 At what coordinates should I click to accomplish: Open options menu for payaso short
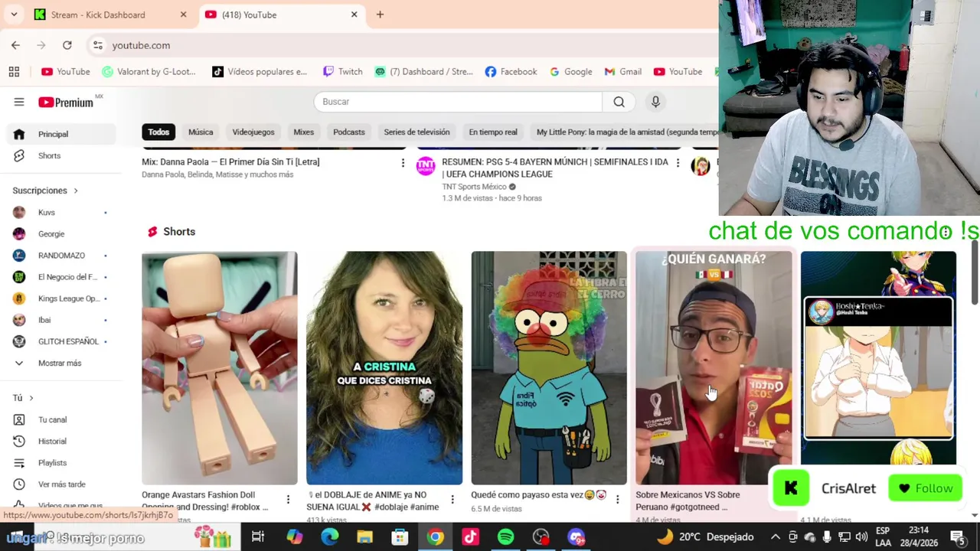[x=617, y=500]
